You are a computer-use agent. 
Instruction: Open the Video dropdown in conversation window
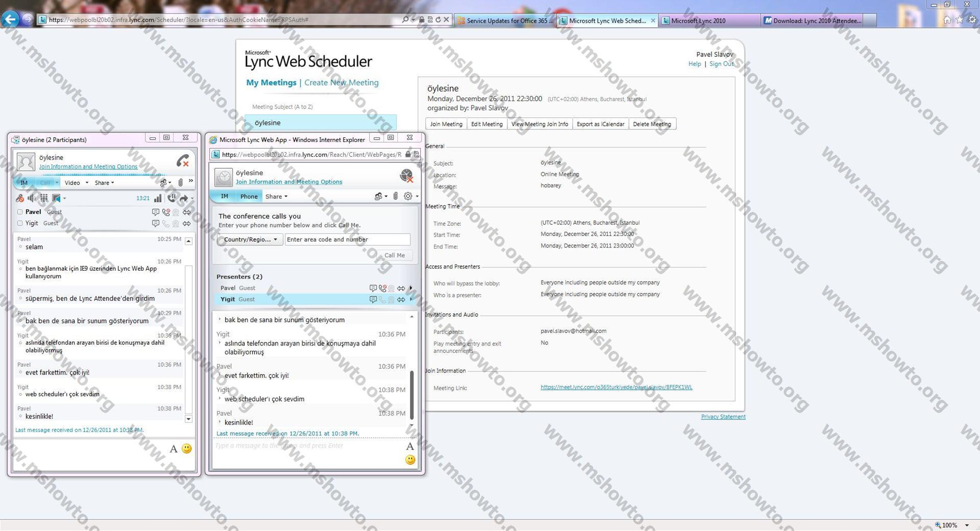click(x=87, y=183)
